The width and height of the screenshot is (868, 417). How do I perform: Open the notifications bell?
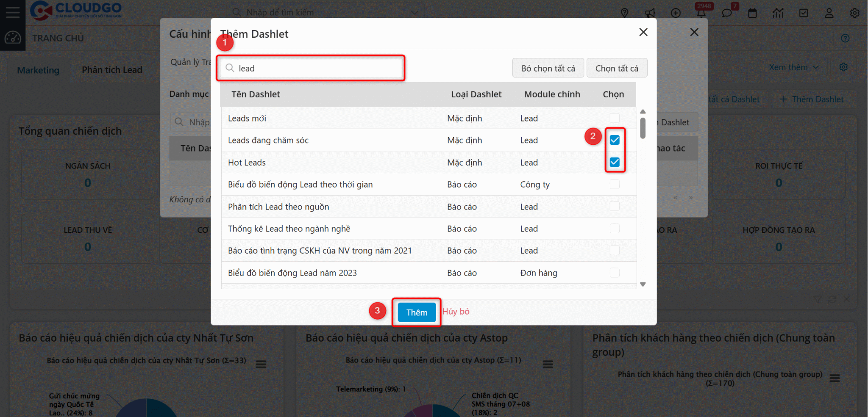[701, 13]
